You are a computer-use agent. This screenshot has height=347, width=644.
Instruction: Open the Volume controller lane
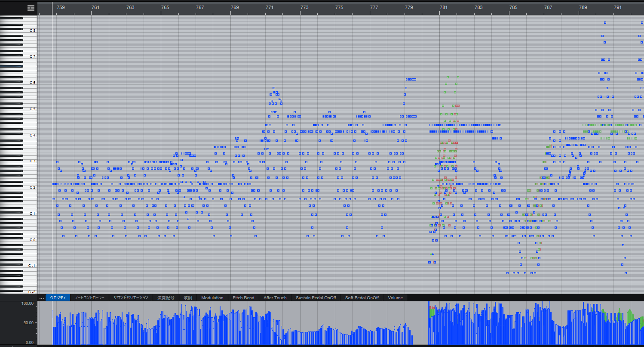tap(395, 297)
